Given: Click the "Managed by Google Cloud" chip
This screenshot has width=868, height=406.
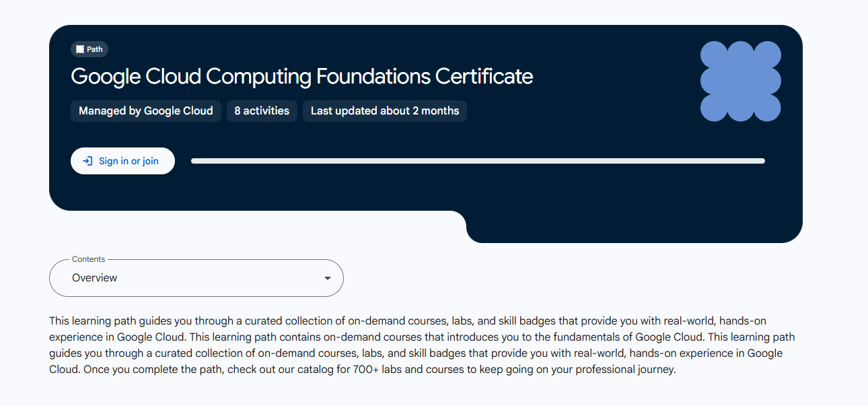Looking at the screenshot, I should click(x=145, y=111).
